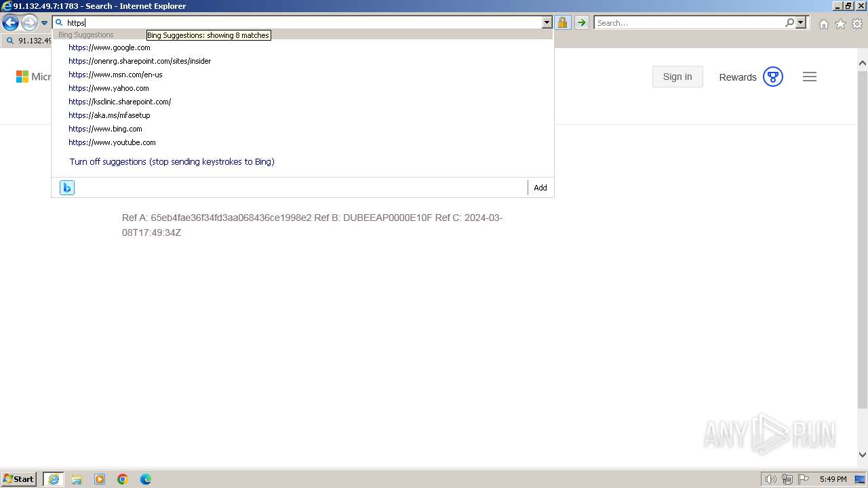The width and height of the screenshot is (868, 488).
Task: Select suggestion https://www.msn.com/en-us
Action: click(x=302, y=75)
